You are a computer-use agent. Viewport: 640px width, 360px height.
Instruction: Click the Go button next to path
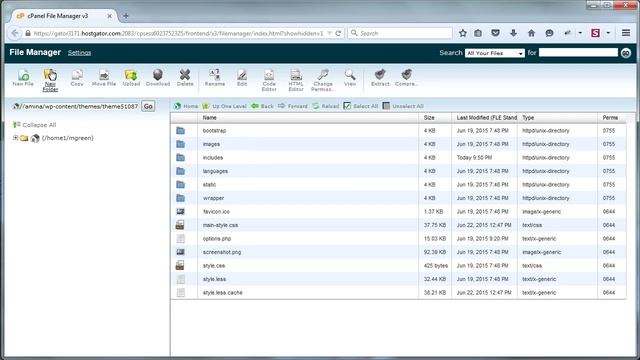148,106
